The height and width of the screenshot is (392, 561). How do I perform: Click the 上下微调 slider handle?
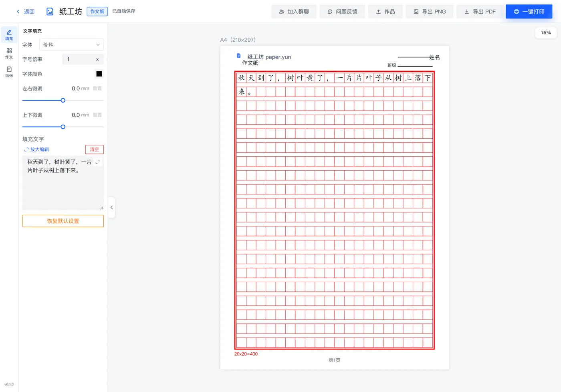(63, 127)
